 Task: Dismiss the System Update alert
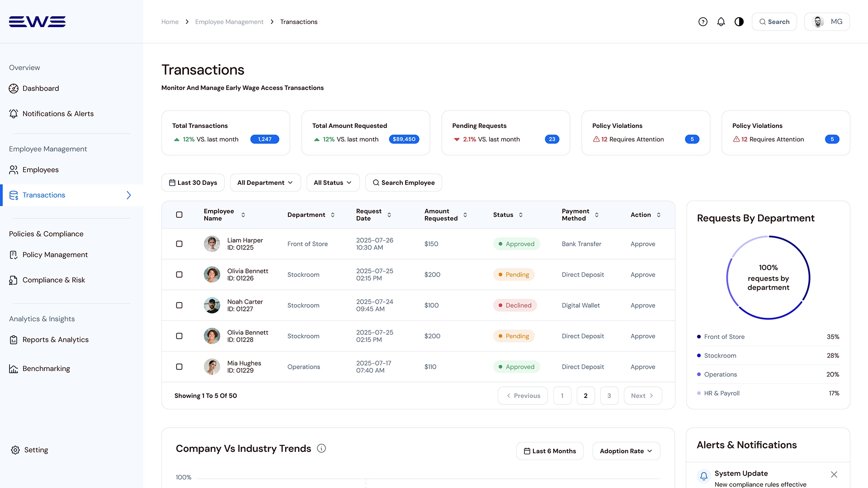834,474
